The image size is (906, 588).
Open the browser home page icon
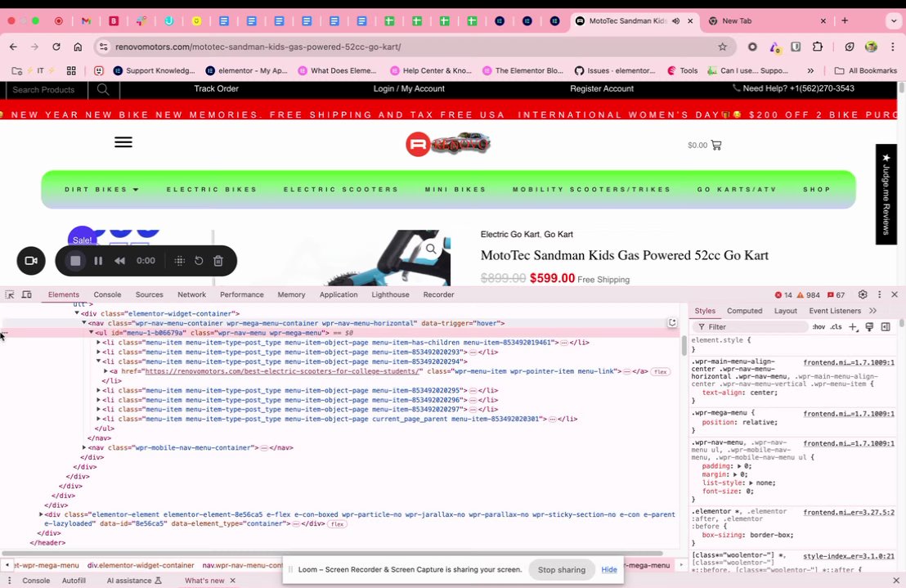[78, 47]
